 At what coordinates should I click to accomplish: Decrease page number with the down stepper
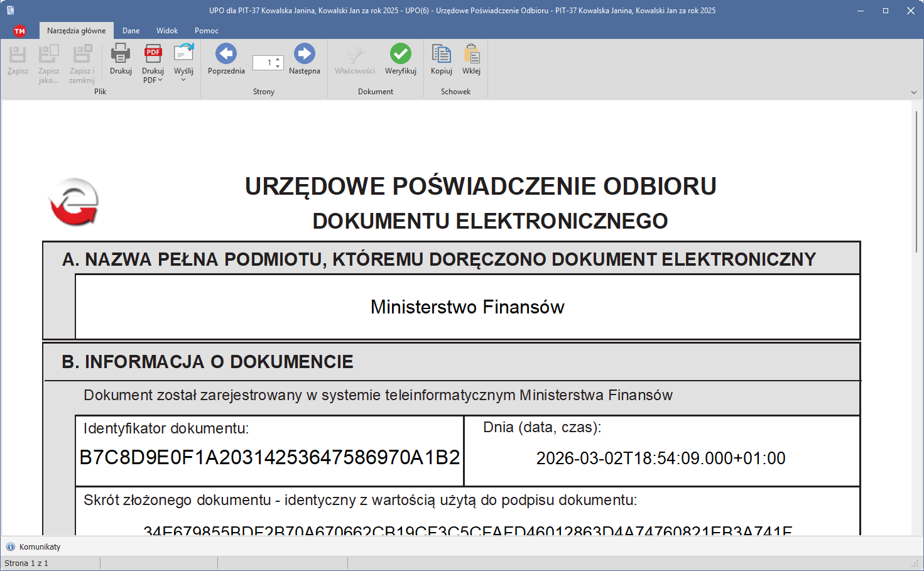tap(278, 66)
